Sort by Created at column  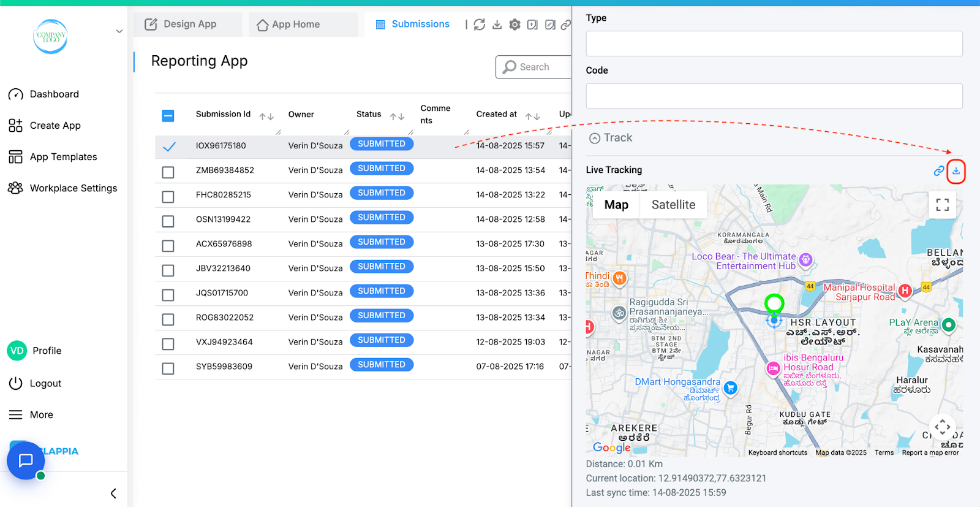(x=533, y=116)
